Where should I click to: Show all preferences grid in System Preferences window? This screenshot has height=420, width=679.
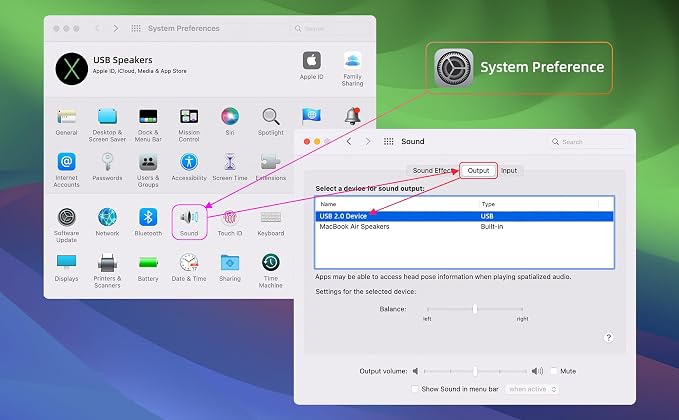click(x=136, y=28)
